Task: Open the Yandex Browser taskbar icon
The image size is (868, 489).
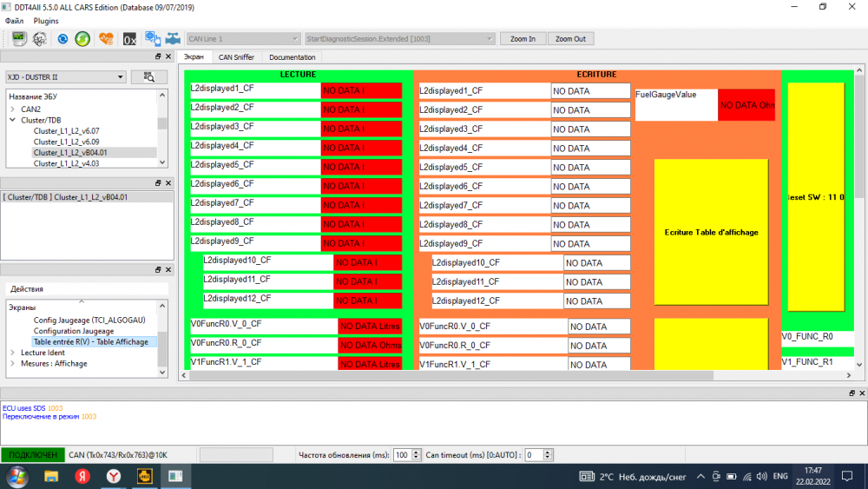Action: [x=114, y=476]
